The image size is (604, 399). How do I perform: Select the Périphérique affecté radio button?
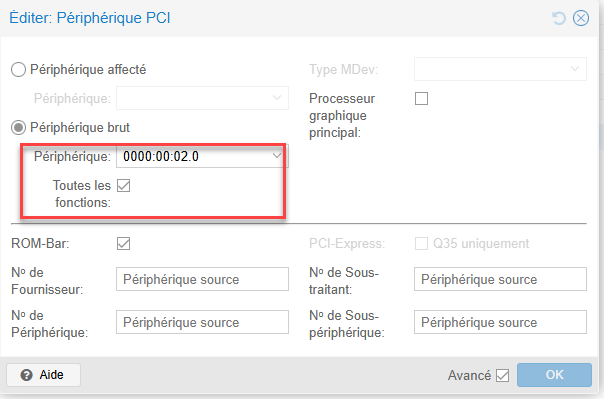(18, 70)
